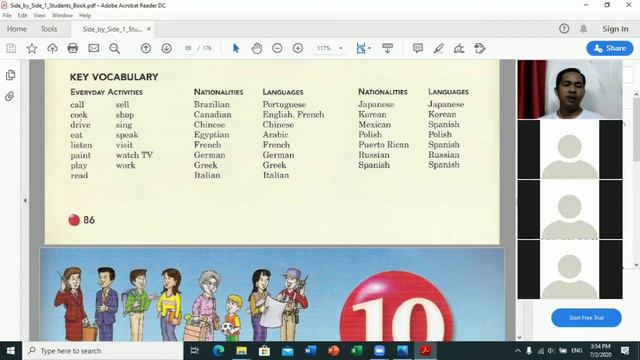
Task: Click Start Free Trial button
Action: pyautogui.click(x=586, y=318)
